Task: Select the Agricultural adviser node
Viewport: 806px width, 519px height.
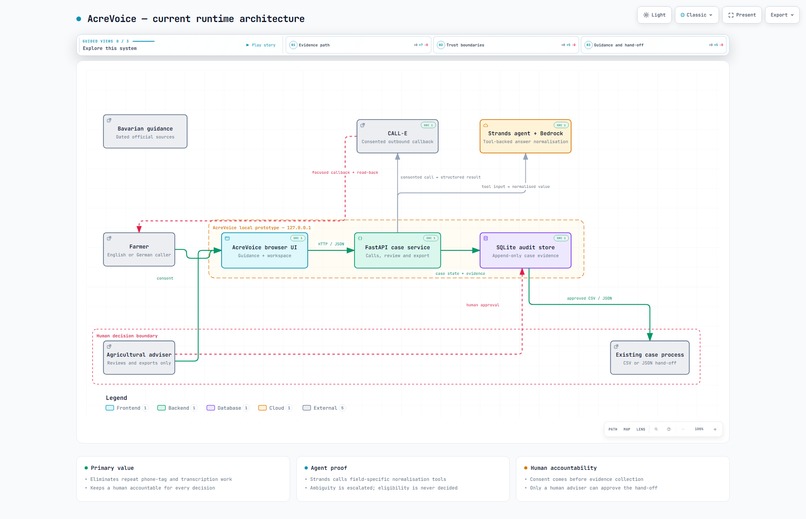Action: click(x=139, y=358)
